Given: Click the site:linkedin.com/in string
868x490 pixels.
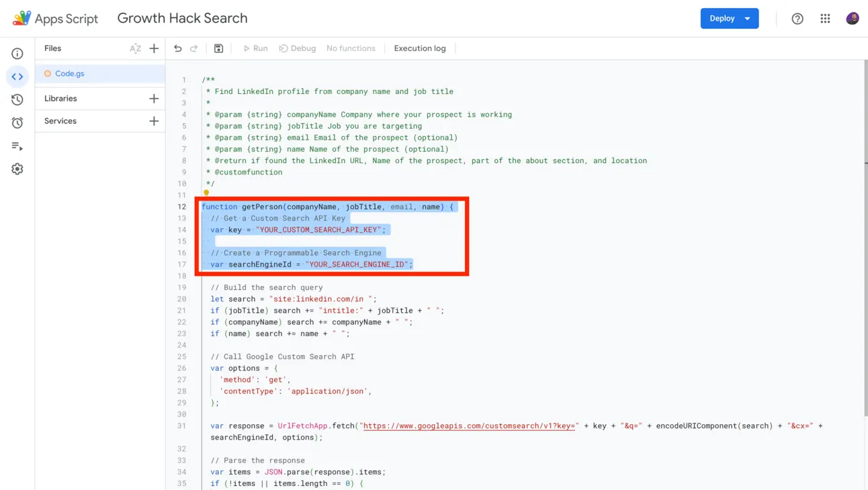Looking at the screenshot, I should coord(320,299).
